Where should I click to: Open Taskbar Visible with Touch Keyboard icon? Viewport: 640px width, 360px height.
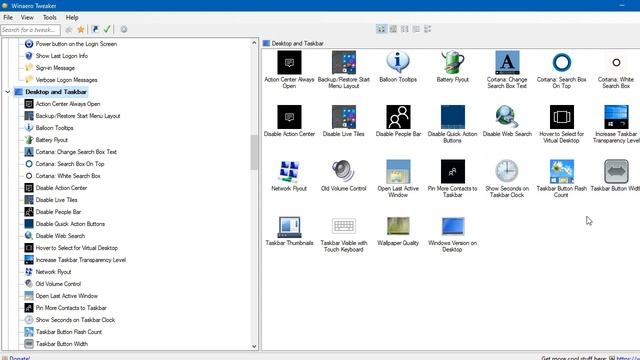pos(344,226)
